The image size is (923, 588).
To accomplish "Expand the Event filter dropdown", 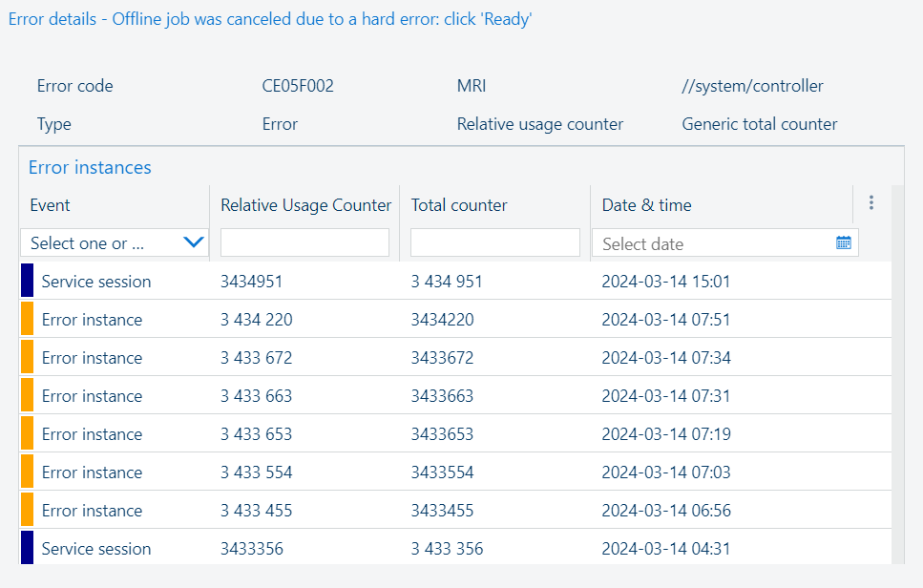I will pos(194,243).
